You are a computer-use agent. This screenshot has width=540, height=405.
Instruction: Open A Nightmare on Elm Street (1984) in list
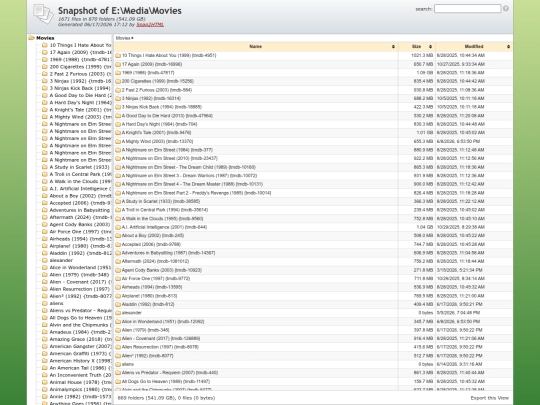[x=167, y=150]
